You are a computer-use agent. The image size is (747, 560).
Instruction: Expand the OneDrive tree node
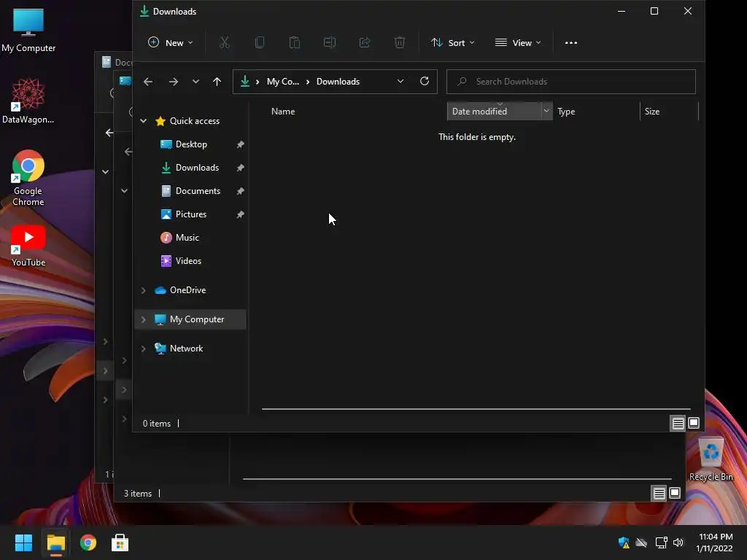coord(144,290)
